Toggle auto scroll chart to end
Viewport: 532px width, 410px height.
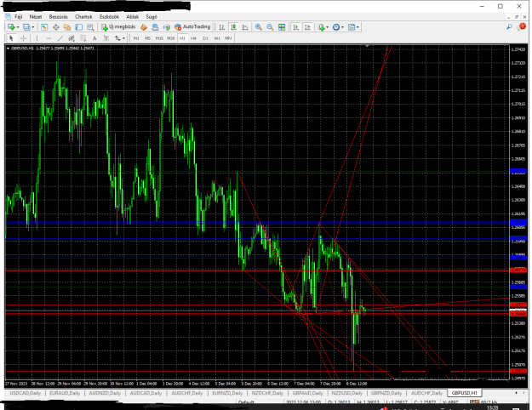click(x=296, y=27)
